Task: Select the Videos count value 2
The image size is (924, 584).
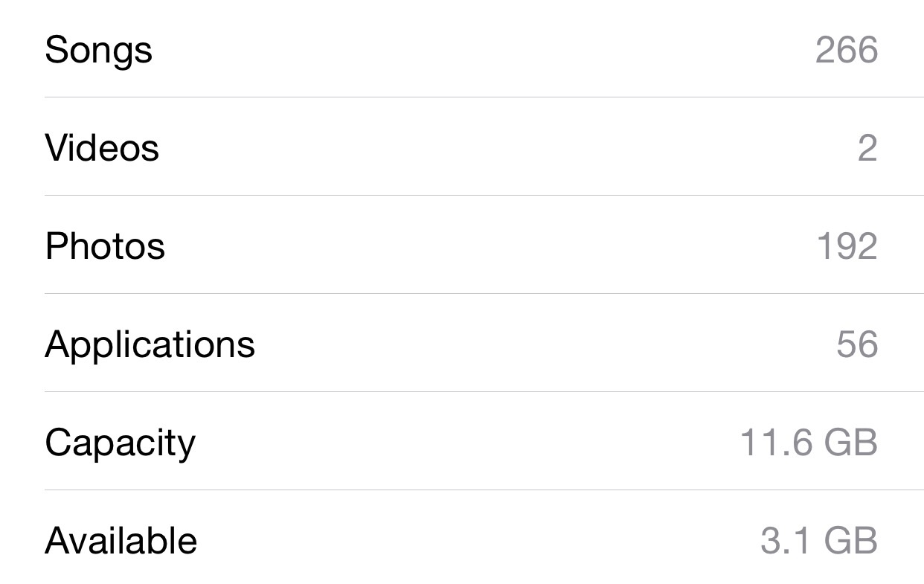Action: point(867,148)
